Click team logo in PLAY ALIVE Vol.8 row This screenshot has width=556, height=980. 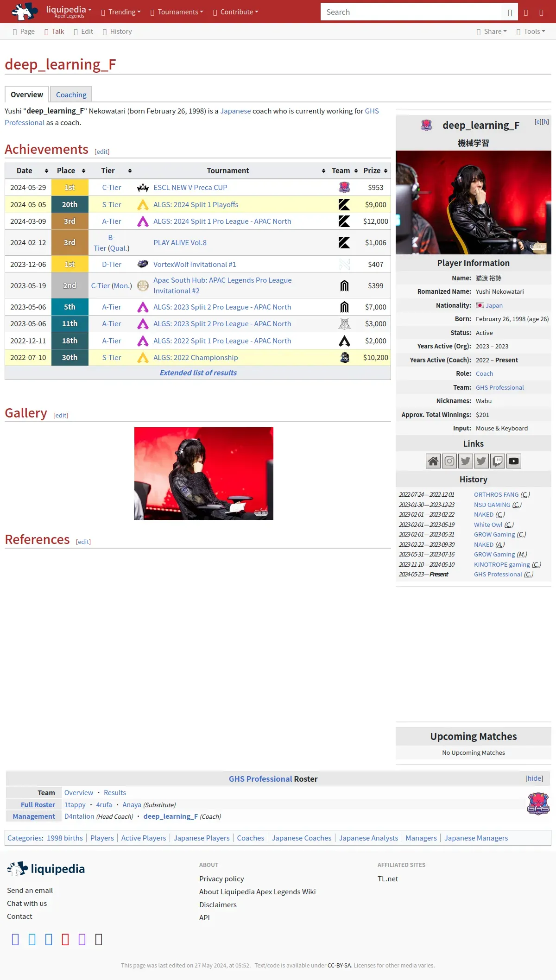click(344, 243)
